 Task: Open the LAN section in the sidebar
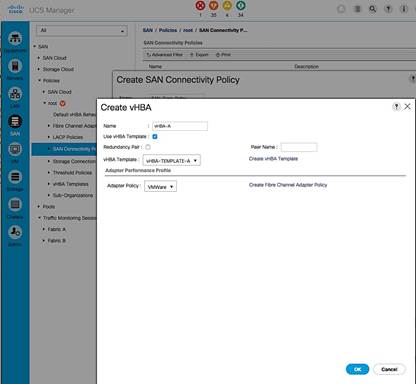(x=15, y=94)
